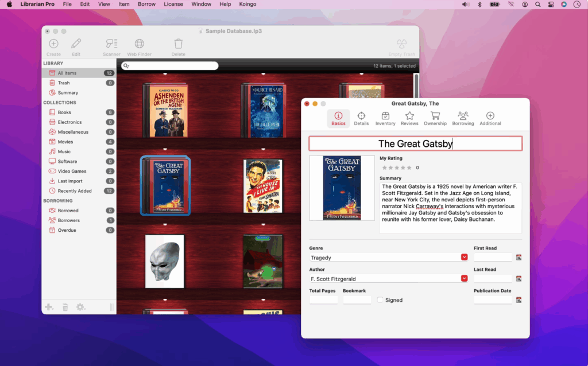Check the Signed checkbox
This screenshot has width=588, height=366.
click(x=381, y=299)
